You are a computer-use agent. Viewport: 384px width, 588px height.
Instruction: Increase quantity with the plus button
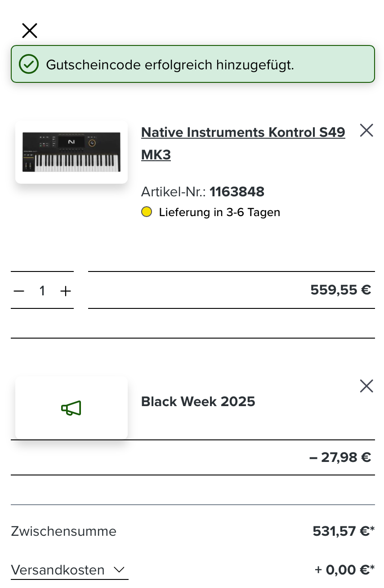(66, 291)
